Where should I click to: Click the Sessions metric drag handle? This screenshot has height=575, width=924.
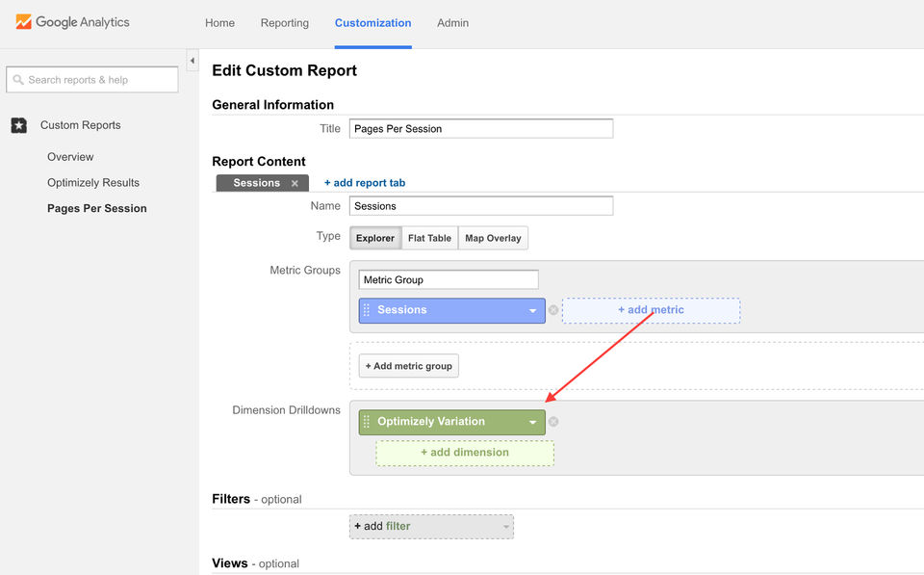click(367, 310)
